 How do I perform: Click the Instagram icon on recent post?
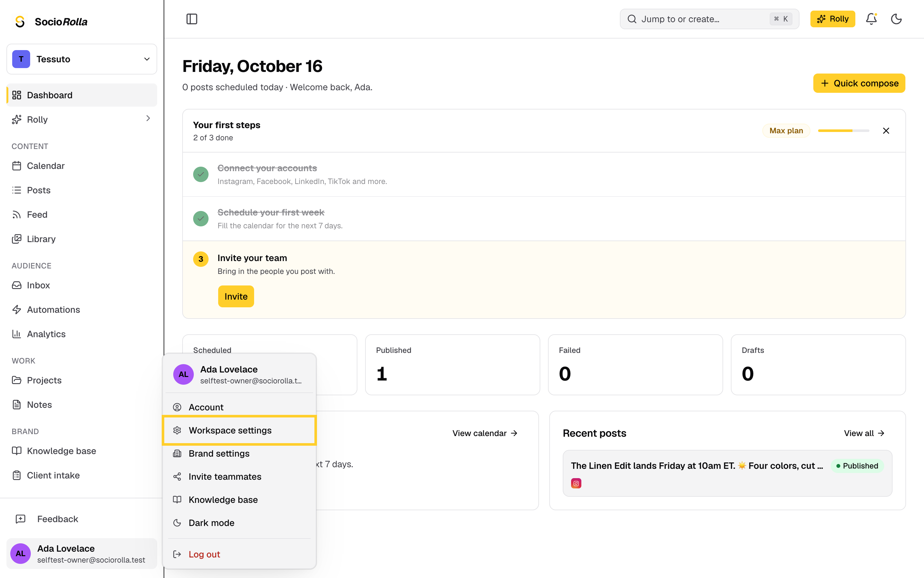(x=576, y=483)
